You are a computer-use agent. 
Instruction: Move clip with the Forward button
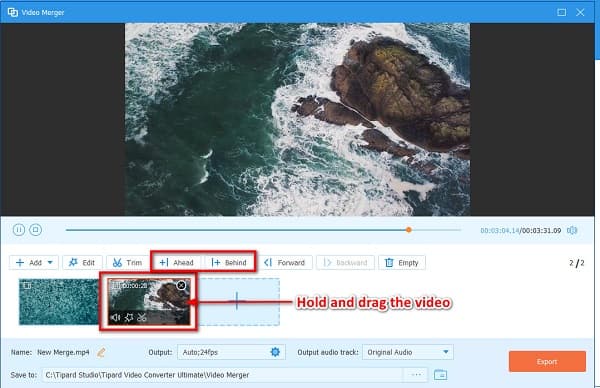pyautogui.click(x=285, y=262)
